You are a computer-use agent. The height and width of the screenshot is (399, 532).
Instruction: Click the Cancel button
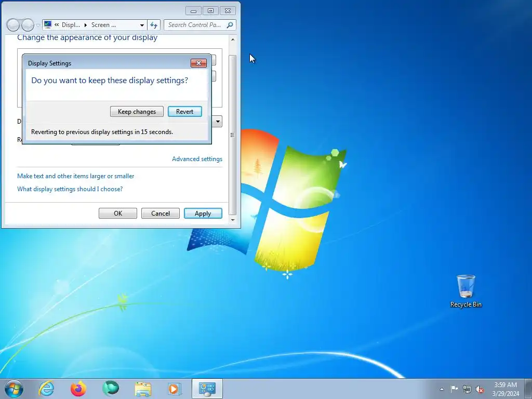[161, 214]
